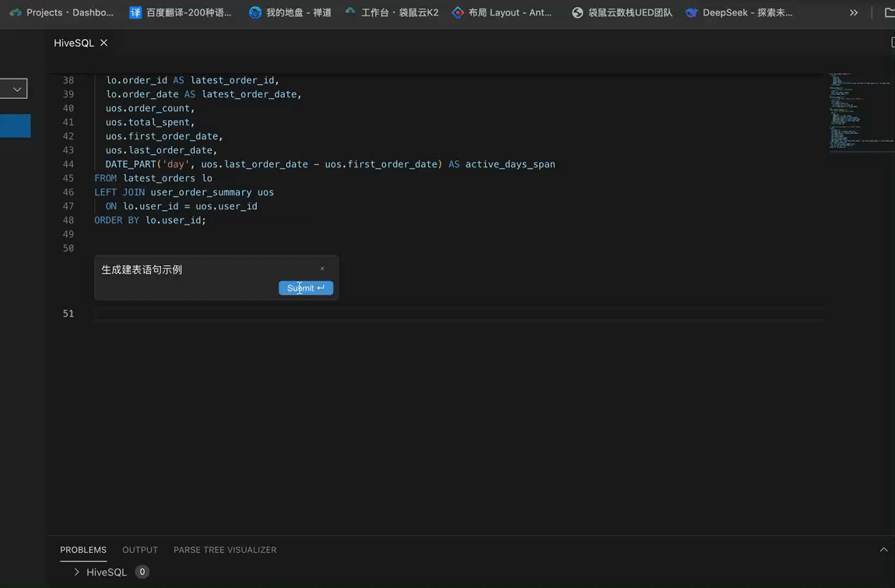Screen dimensions: 895x588
Task: Submit the 生成建表语句示例 prompt
Action: (305, 288)
